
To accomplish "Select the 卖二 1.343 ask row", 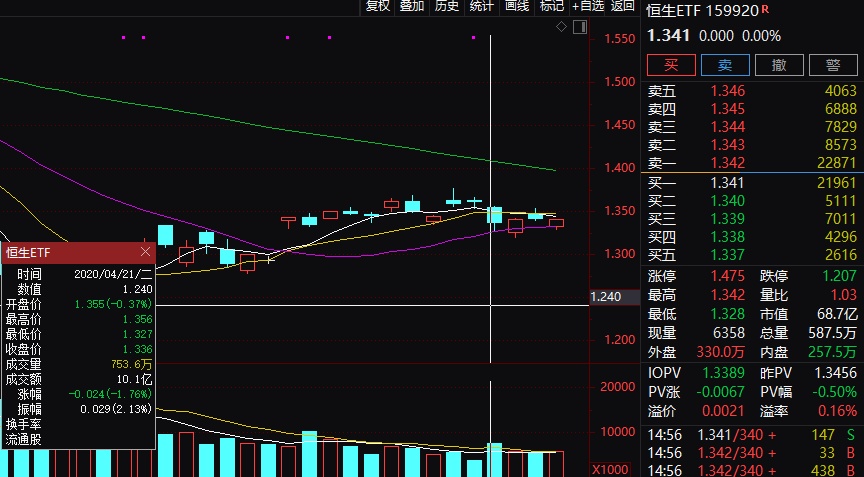I will 752,145.
